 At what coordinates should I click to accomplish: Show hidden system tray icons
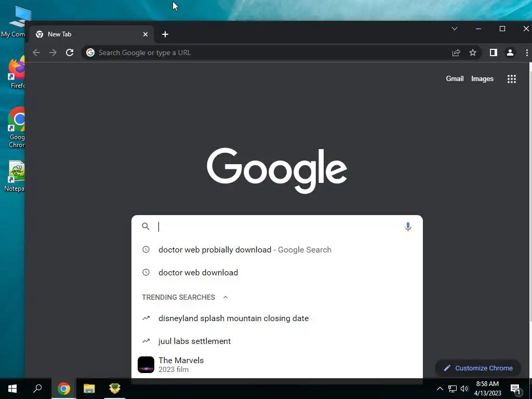[x=440, y=389]
